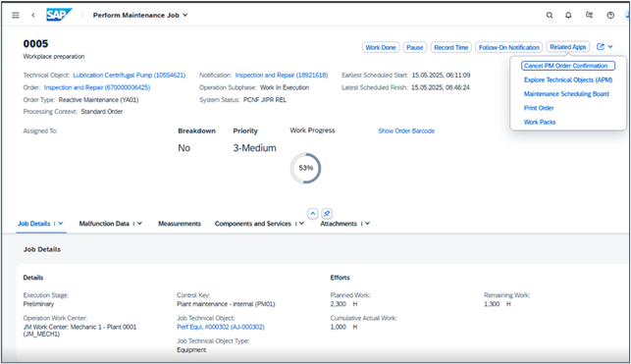Click the Reactive Maintenance (YA01) value
Viewport: 631px width, 364px height.
[98, 100]
